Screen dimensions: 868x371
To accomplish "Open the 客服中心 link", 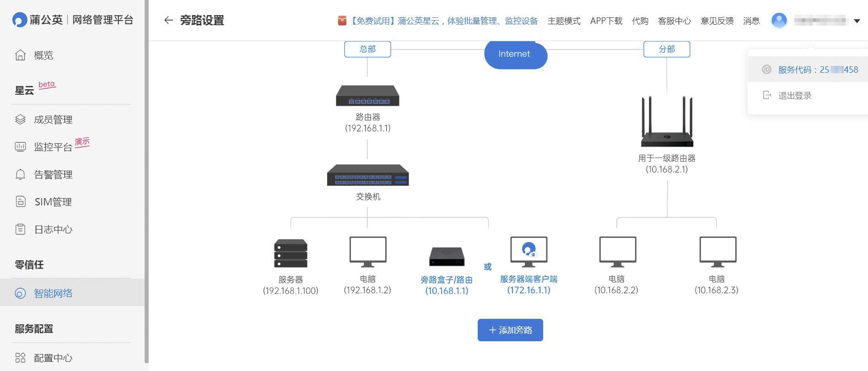I will click(674, 21).
